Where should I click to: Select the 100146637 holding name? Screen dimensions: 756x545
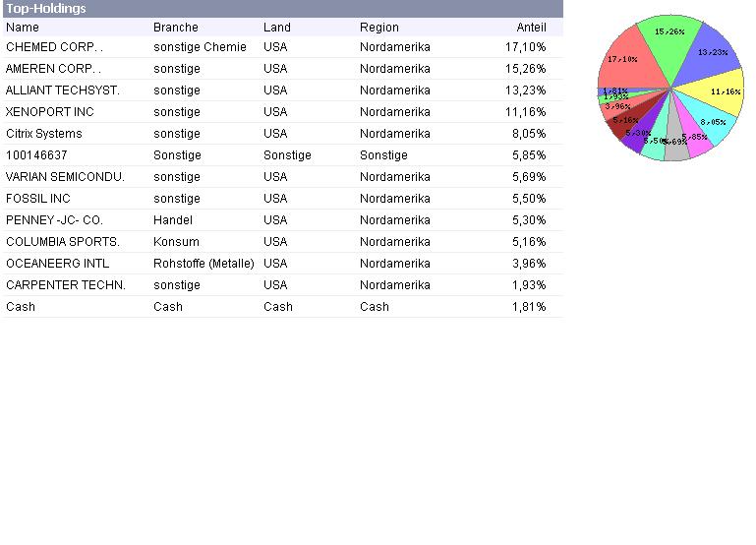click(x=36, y=155)
